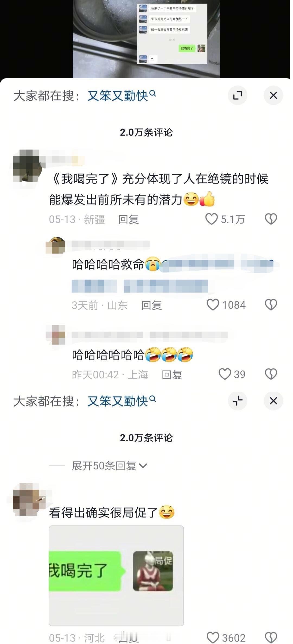
Task: Like the 上海 reply with 39 likes
Action: click(225, 374)
